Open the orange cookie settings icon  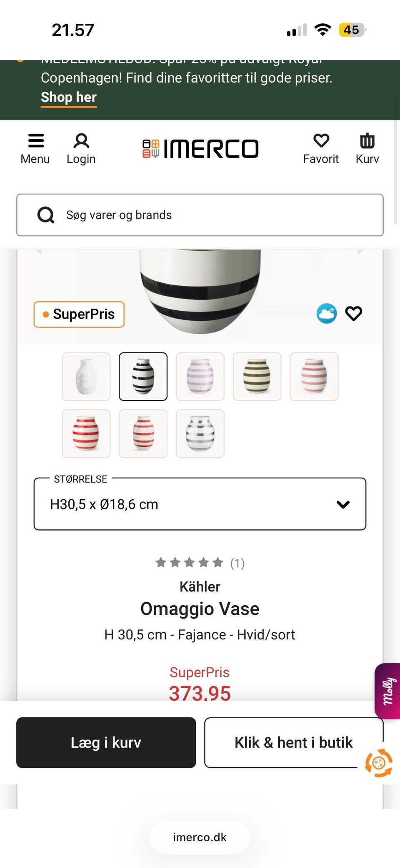[x=378, y=763]
